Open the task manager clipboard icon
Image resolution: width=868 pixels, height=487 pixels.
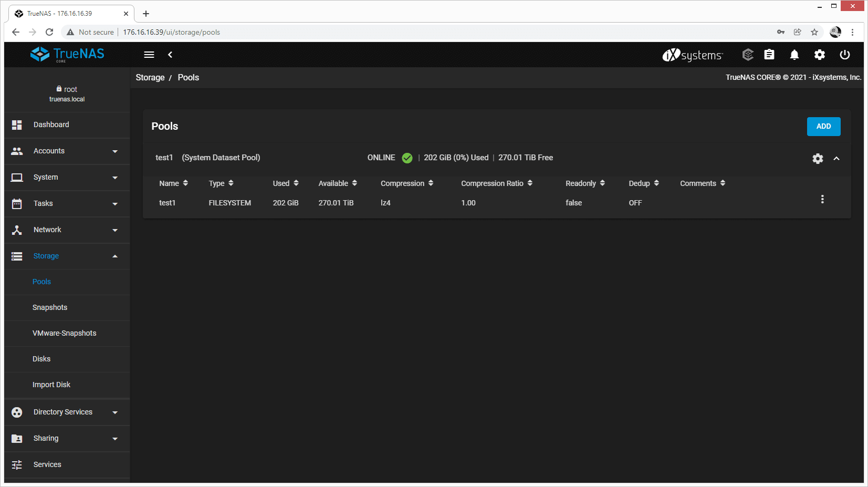pos(769,55)
